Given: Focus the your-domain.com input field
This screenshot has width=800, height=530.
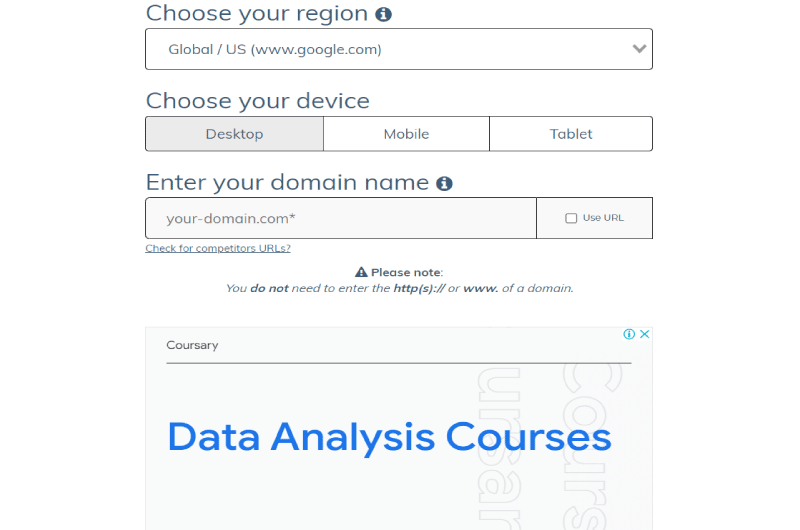Looking at the screenshot, I should (x=341, y=218).
